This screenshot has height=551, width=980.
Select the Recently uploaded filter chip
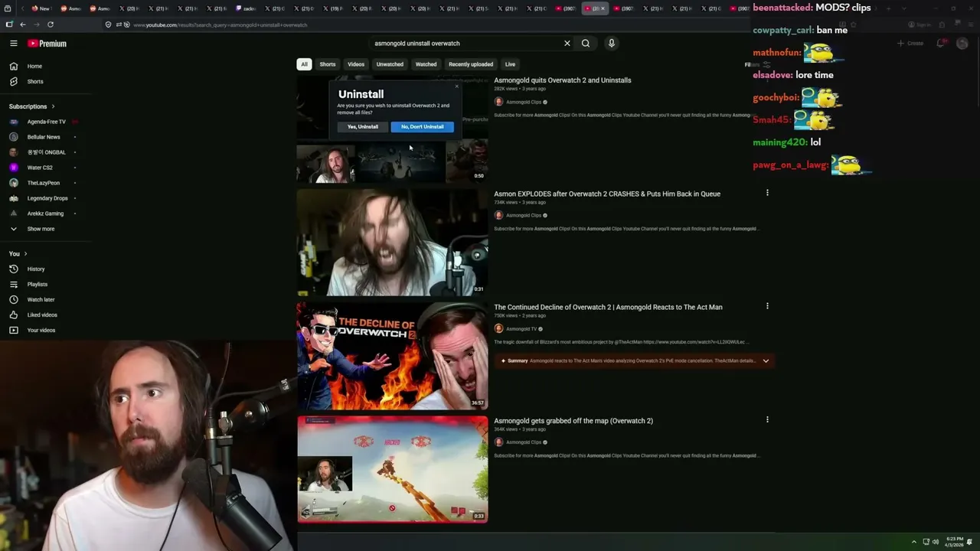click(471, 64)
